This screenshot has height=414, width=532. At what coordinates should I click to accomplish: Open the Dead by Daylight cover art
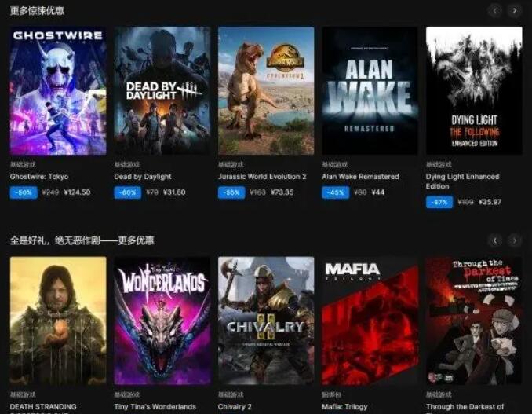(x=162, y=90)
